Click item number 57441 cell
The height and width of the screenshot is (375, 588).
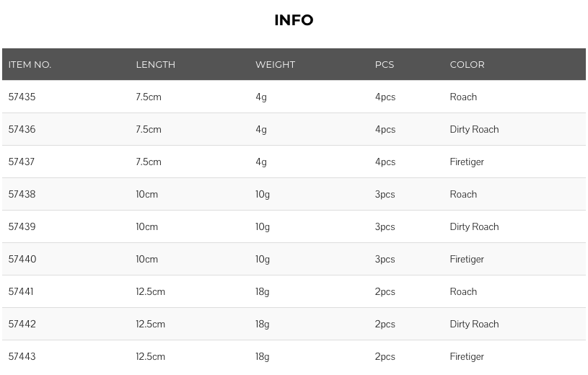click(x=21, y=291)
